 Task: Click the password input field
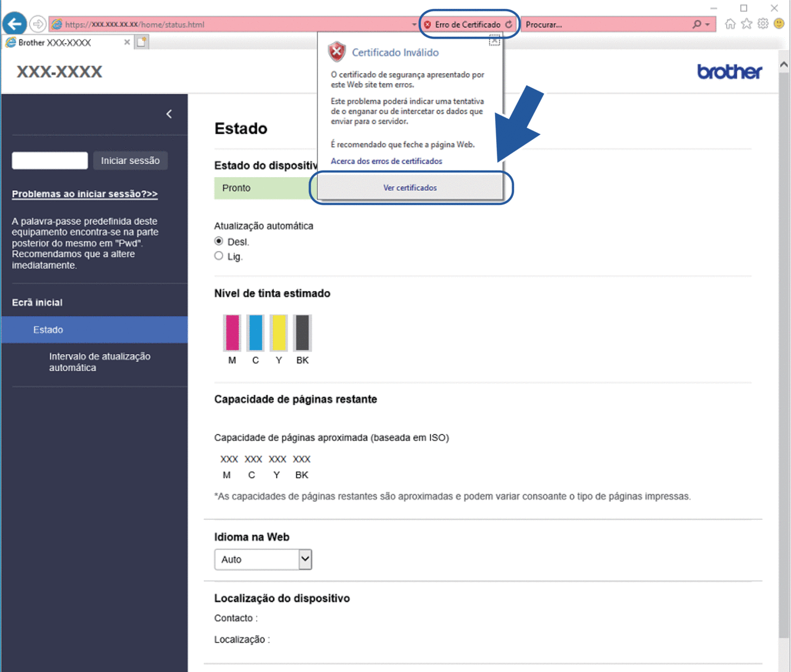point(50,160)
